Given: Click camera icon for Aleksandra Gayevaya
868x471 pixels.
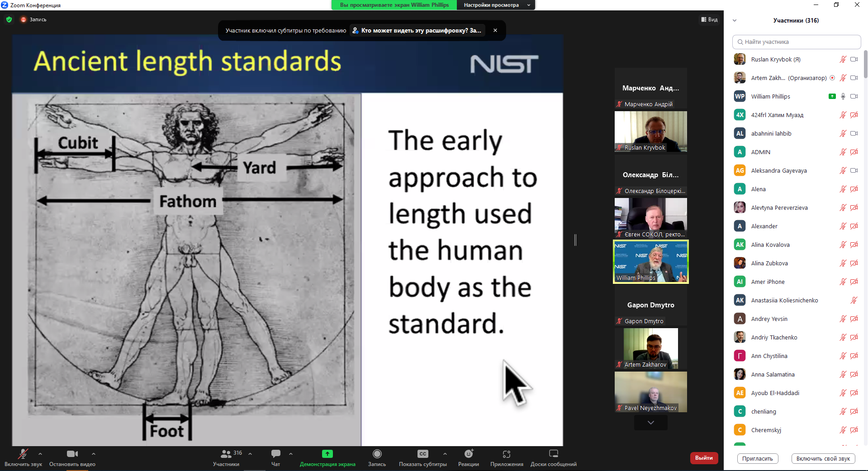Looking at the screenshot, I should click(854, 170).
